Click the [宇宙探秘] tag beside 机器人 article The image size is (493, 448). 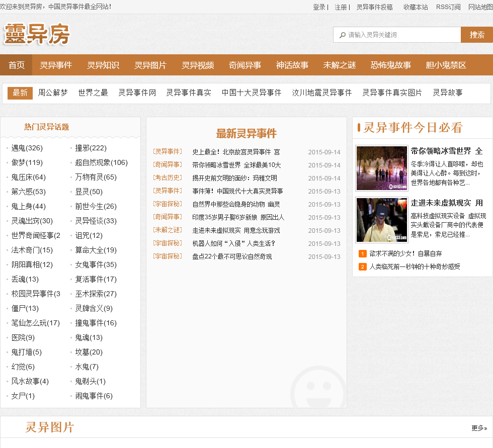pos(168,243)
